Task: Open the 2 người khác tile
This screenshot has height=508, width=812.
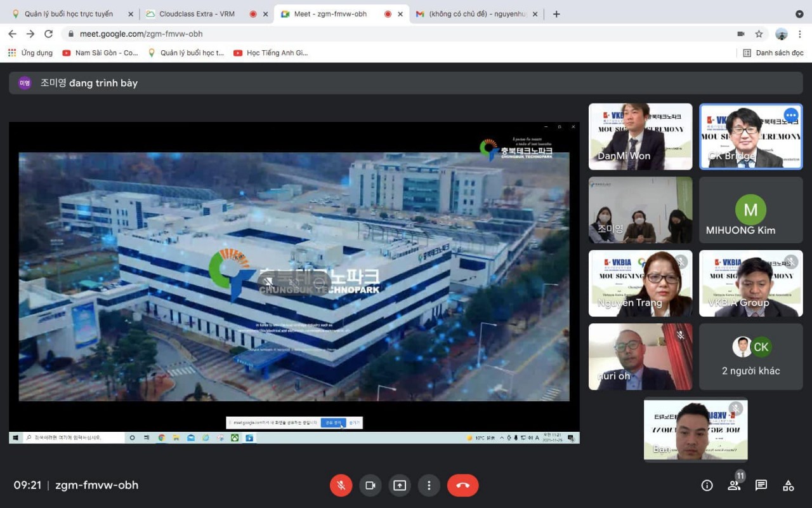Action: click(x=750, y=357)
